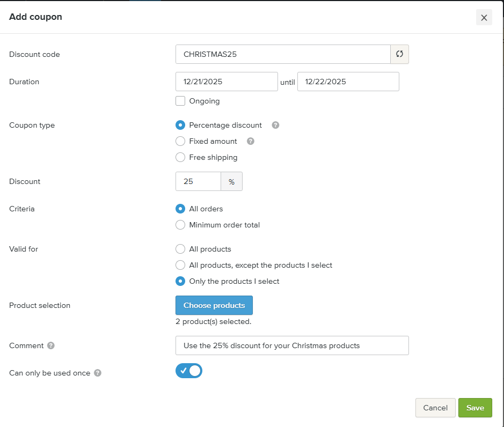Open start date field showing 12/21/2025
504x427 pixels.
[x=227, y=82]
